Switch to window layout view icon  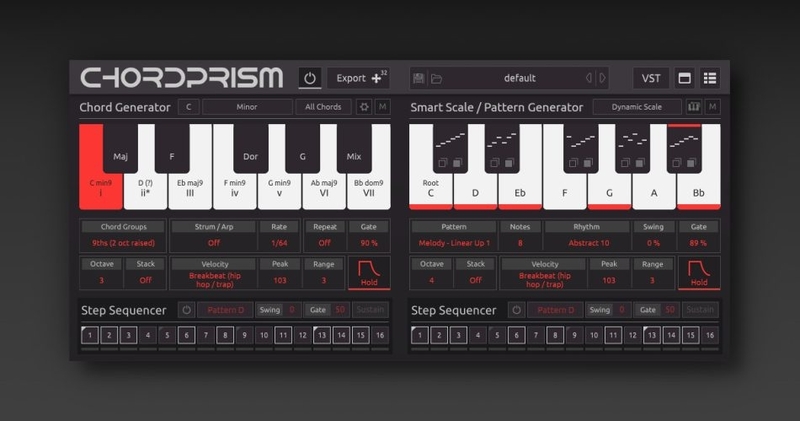pyautogui.click(x=684, y=79)
